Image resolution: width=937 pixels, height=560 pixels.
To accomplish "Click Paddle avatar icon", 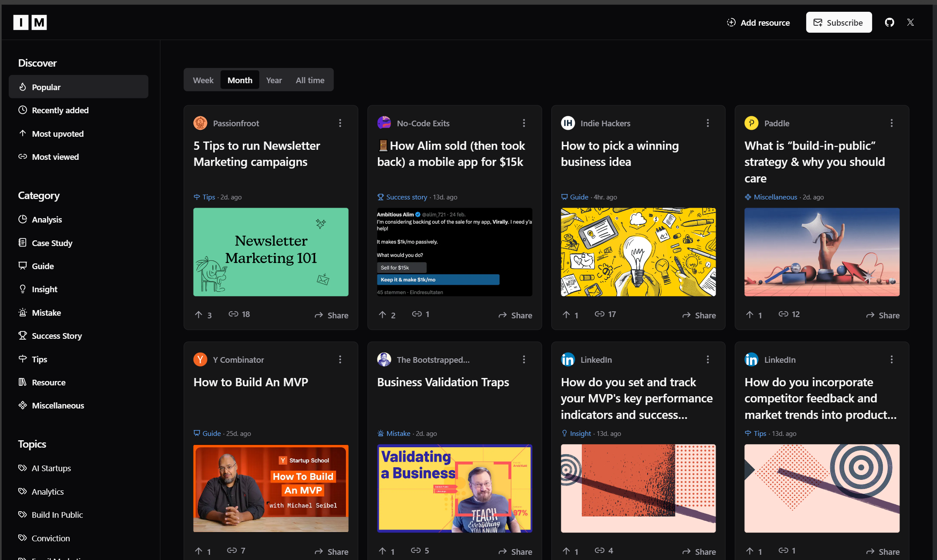I will coord(751,123).
